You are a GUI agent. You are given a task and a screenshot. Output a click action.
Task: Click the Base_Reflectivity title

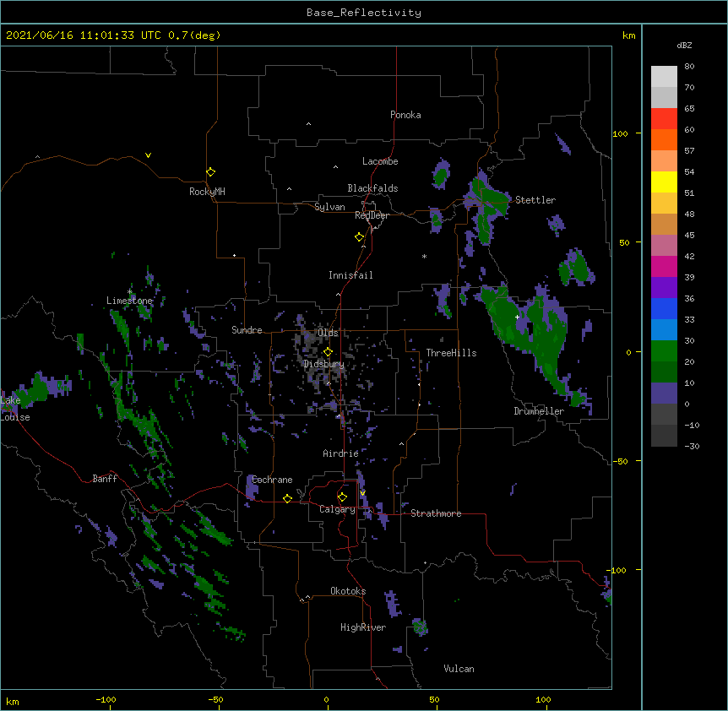tap(364, 13)
